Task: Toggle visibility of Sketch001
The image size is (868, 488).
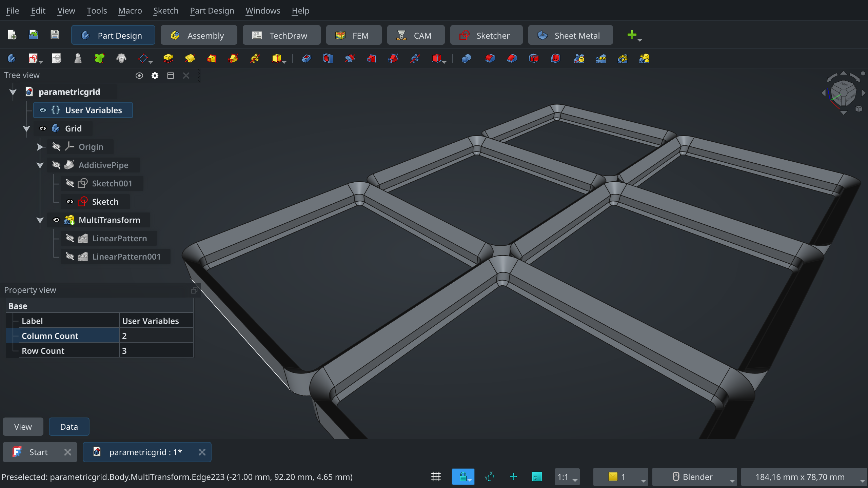Action: (x=70, y=183)
